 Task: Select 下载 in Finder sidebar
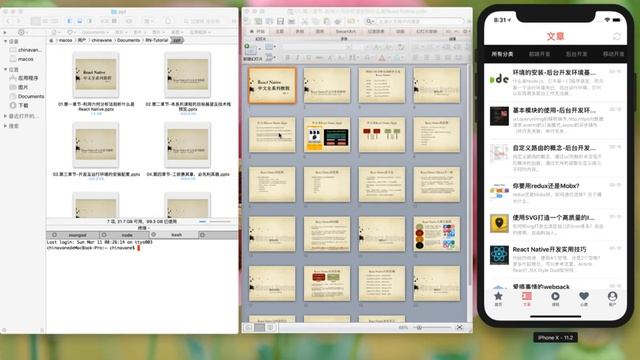point(23,105)
